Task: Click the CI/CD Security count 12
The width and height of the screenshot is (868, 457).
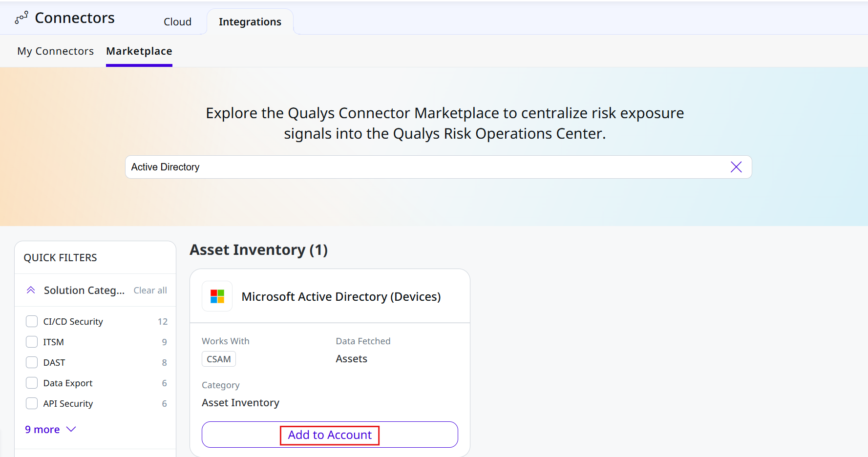Action: (163, 322)
